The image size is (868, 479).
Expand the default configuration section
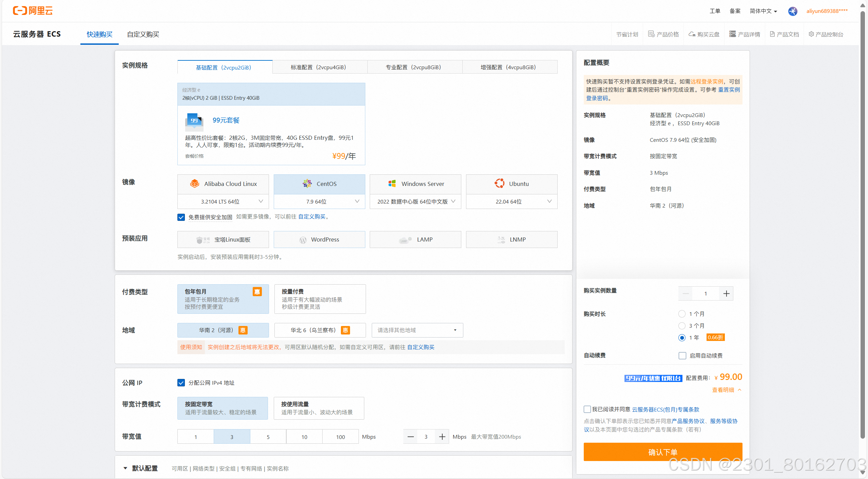click(x=125, y=468)
